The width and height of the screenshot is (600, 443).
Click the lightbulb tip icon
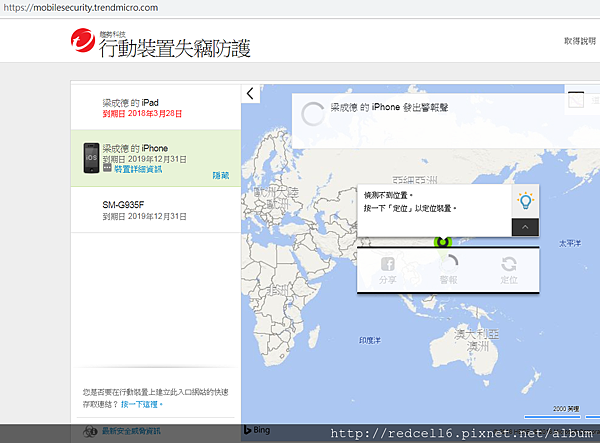[x=525, y=201]
